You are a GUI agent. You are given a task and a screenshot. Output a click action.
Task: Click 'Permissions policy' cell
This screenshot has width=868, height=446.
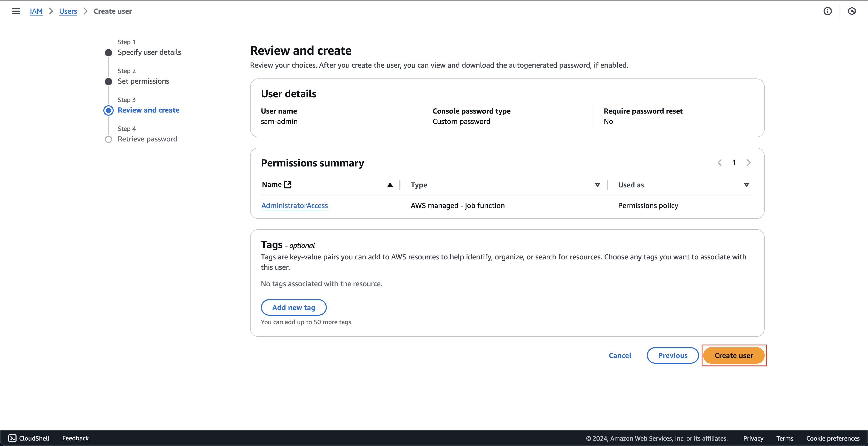pyautogui.click(x=648, y=205)
